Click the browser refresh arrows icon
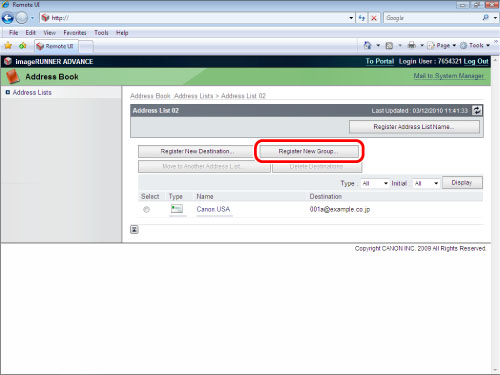This screenshot has width=500, height=375. (x=362, y=18)
